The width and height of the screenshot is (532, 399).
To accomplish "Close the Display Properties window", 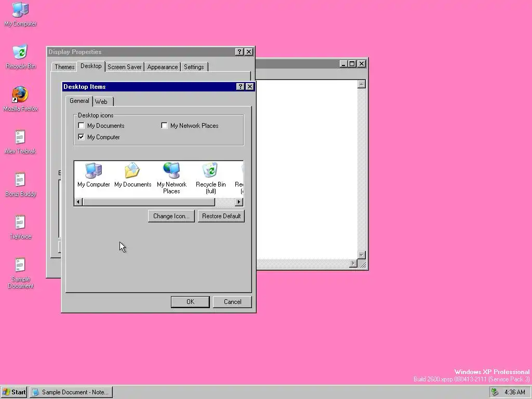I will [x=249, y=51].
